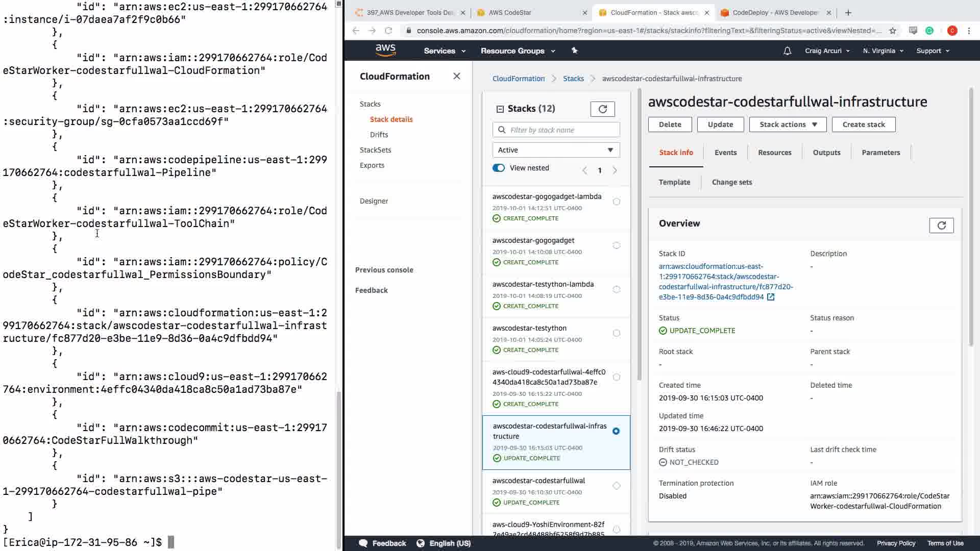Viewport: 980px width, 551px height.
Task: Select awscodestar-gogogadget-lambda stack radio button
Action: (x=617, y=202)
